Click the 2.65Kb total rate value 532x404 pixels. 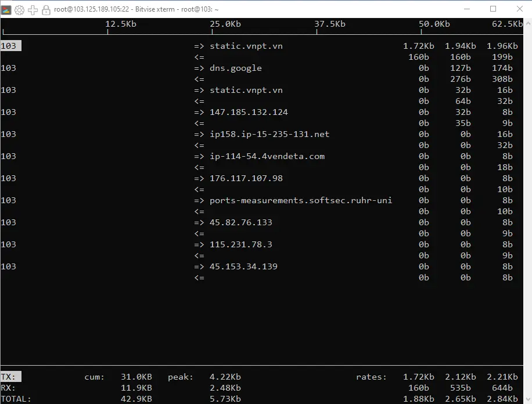tap(461, 399)
